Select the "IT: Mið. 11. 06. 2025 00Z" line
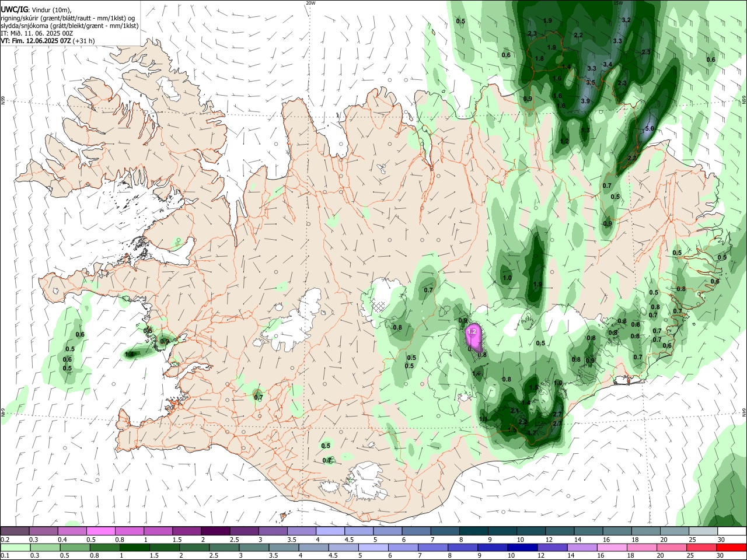747x560 pixels. pos(37,33)
